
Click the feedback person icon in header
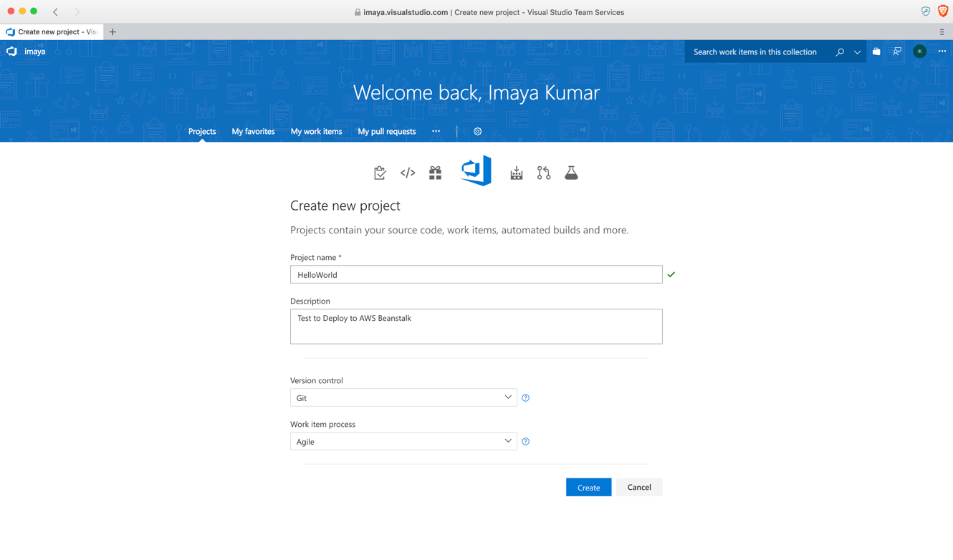point(897,52)
